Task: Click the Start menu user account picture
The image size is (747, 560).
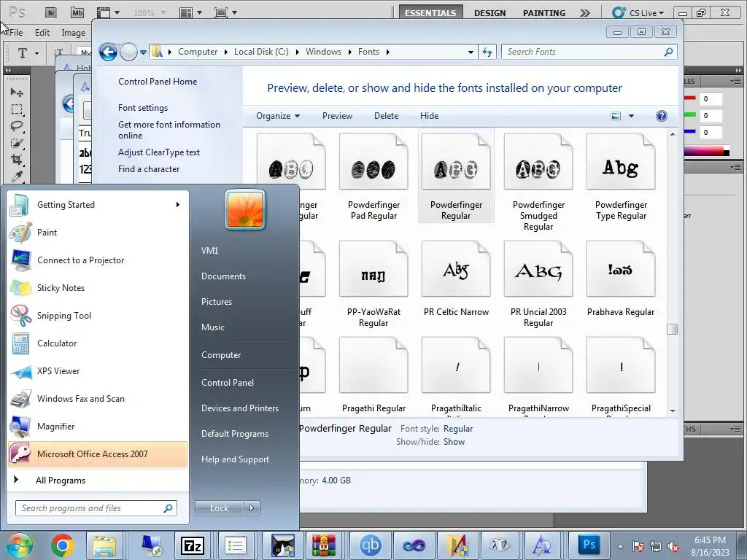Action: pyautogui.click(x=245, y=209)
